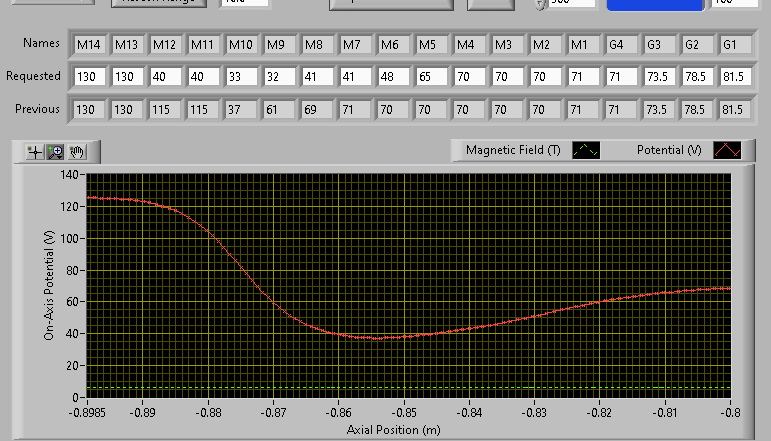
Task: Edit Requested value for M14
Action: 89,77
